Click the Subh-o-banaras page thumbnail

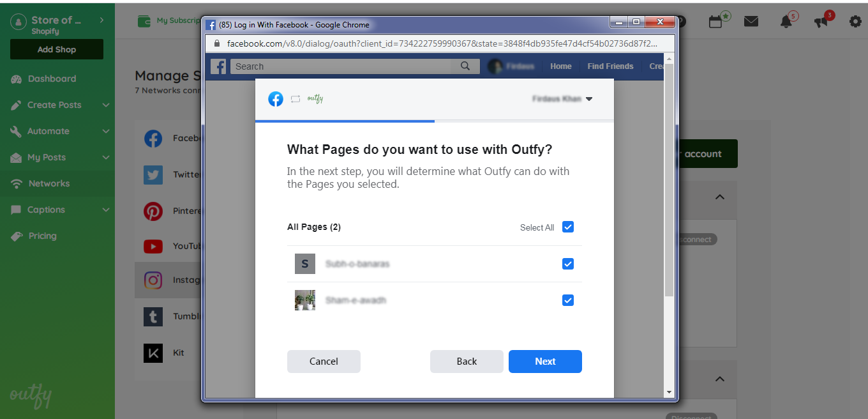[305, 264]
